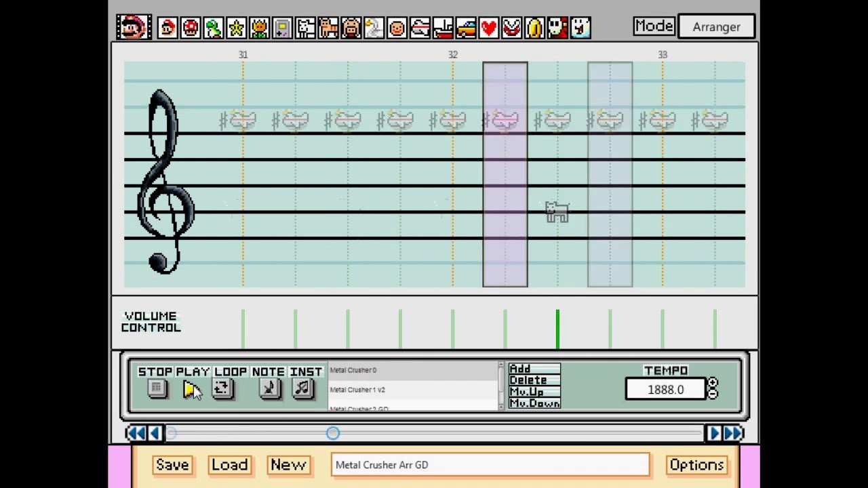
Task: Click Delete in the arranger controls
Action: 534,380
